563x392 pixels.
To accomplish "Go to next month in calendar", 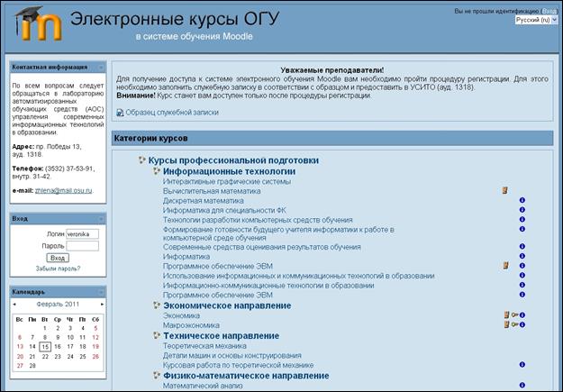I will click(x=103, y=305).
